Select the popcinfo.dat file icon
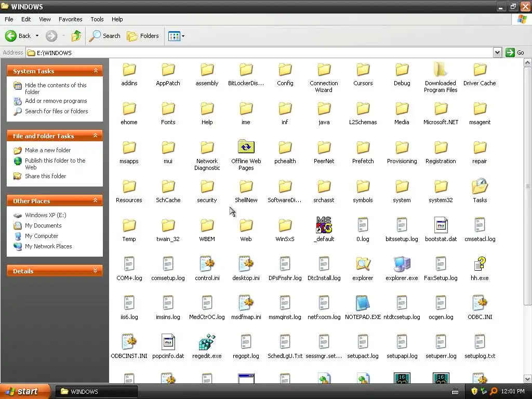Image resolution: width=532 pixels, height=399 pixels. (x=168, y=342)
